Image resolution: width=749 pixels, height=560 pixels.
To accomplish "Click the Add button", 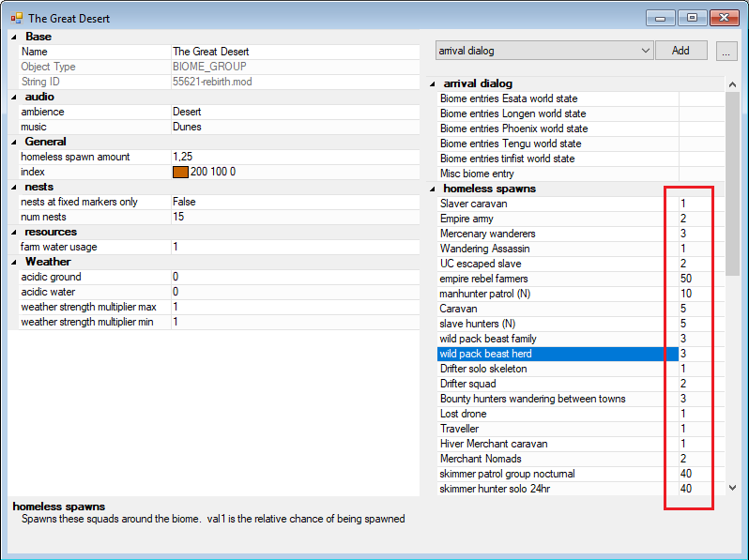I will [x=680, y=51].
